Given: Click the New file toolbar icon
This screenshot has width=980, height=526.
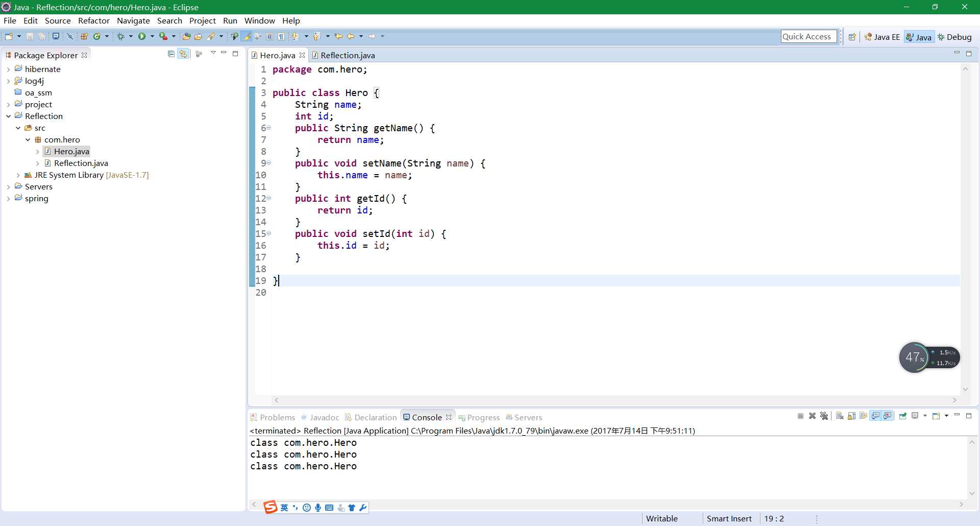Looking at the screenshot, I should tap(9, 36).
